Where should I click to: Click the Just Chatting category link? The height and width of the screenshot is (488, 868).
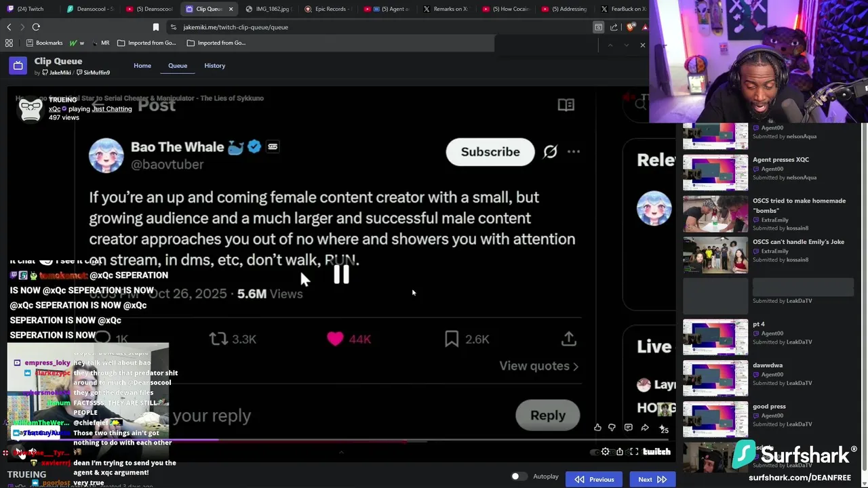tap(112, 108)
